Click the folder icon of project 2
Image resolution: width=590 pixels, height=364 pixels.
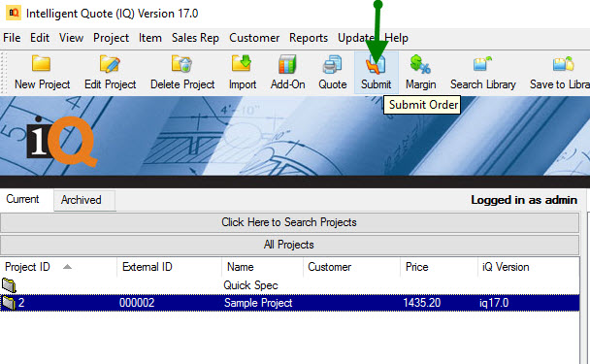tap(9, 303)
